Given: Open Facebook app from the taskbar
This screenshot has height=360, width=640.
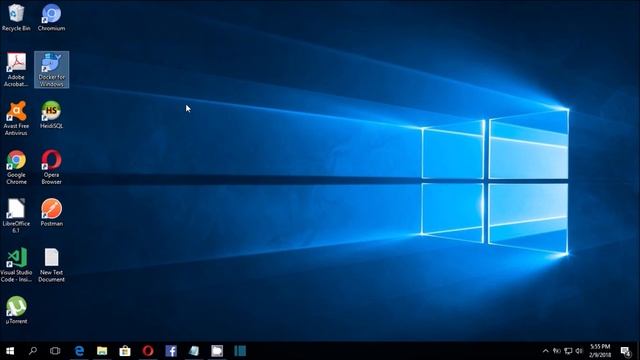Looking at the screenshot, I should pyautogui.click(x=171, y=351).
